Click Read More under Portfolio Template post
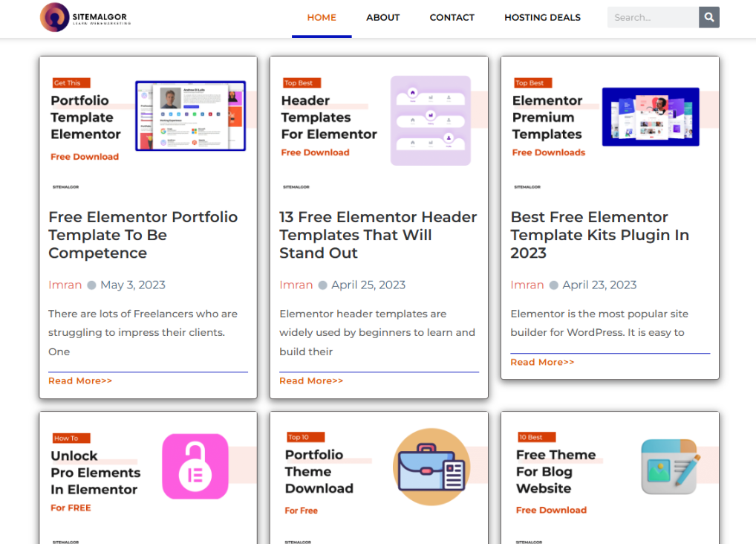The height and width of the screenshot is (544, 756). tap(80, 381)
